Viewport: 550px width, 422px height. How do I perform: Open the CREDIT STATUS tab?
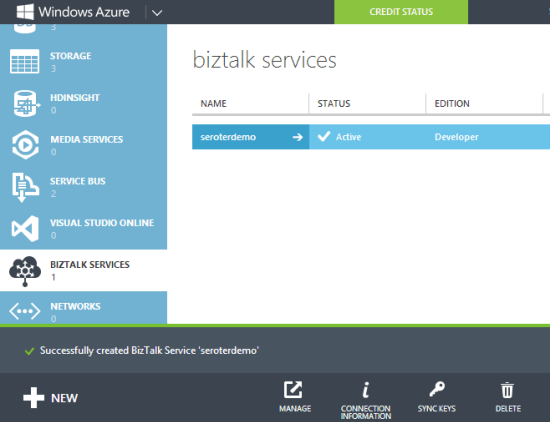401,12
